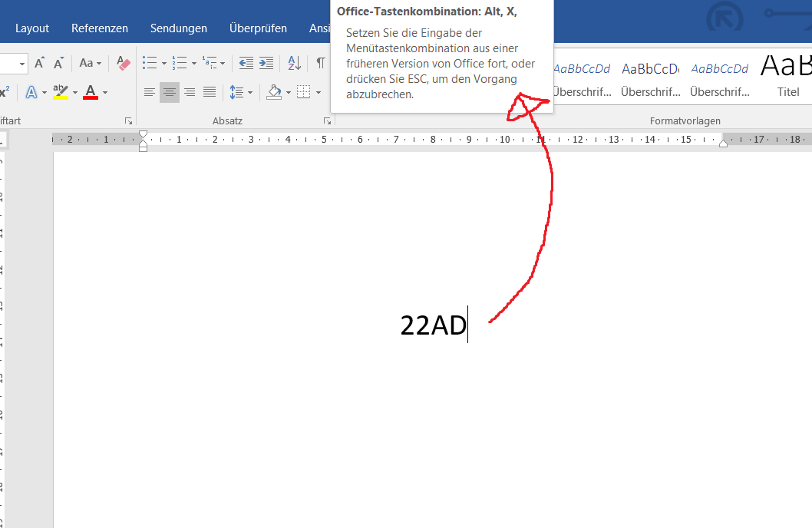Image resolution: width=812 pixels, height=528 pixels.
Task: Toggle the bulleted list
Action: click(x=150, y=63)
